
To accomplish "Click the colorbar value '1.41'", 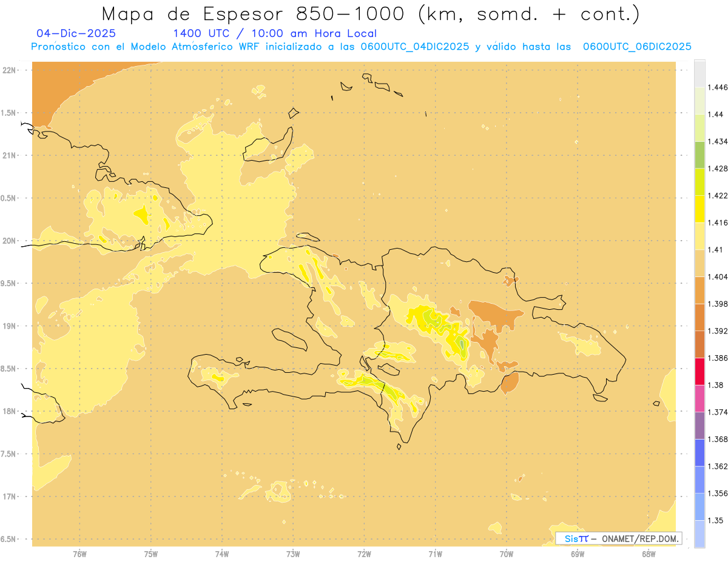I will point(716,249).
